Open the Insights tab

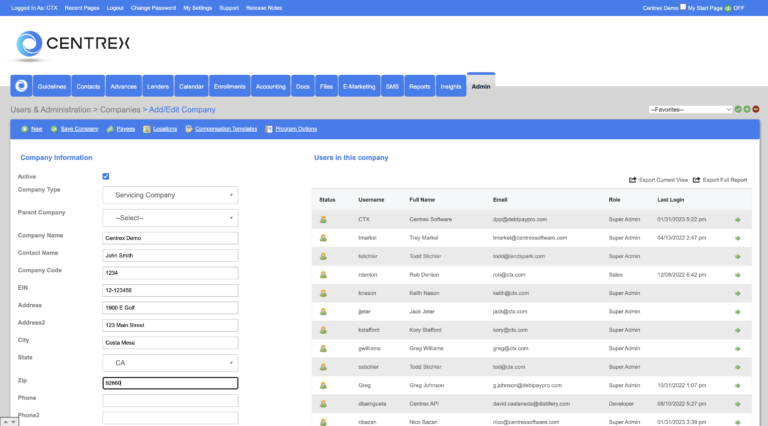click(x=451, y=86)
